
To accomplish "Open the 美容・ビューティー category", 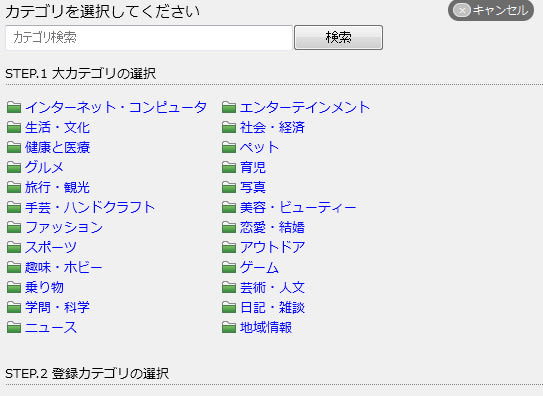I will (x=298, y=207).
